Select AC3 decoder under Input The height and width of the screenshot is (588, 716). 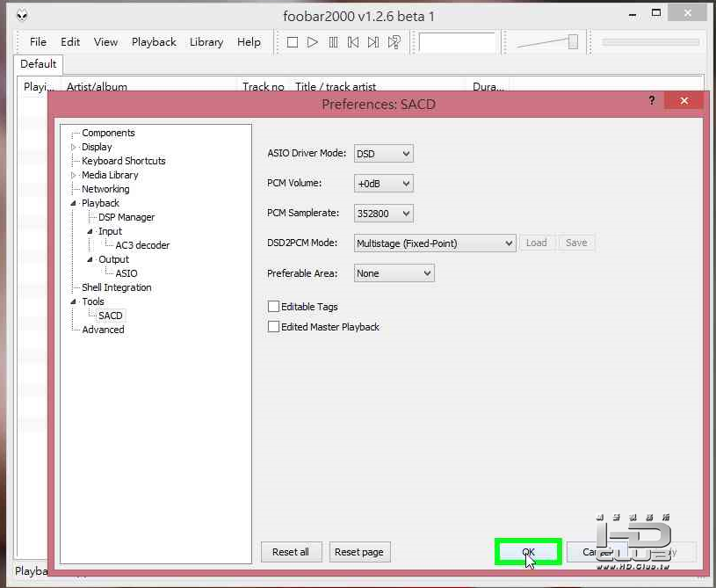click(142, 245)
